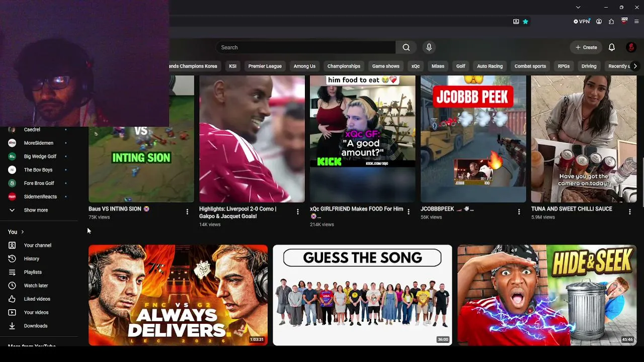Open the browser extensions puzzle icon
Screen dimensions: 644x362
coord(611,22)
